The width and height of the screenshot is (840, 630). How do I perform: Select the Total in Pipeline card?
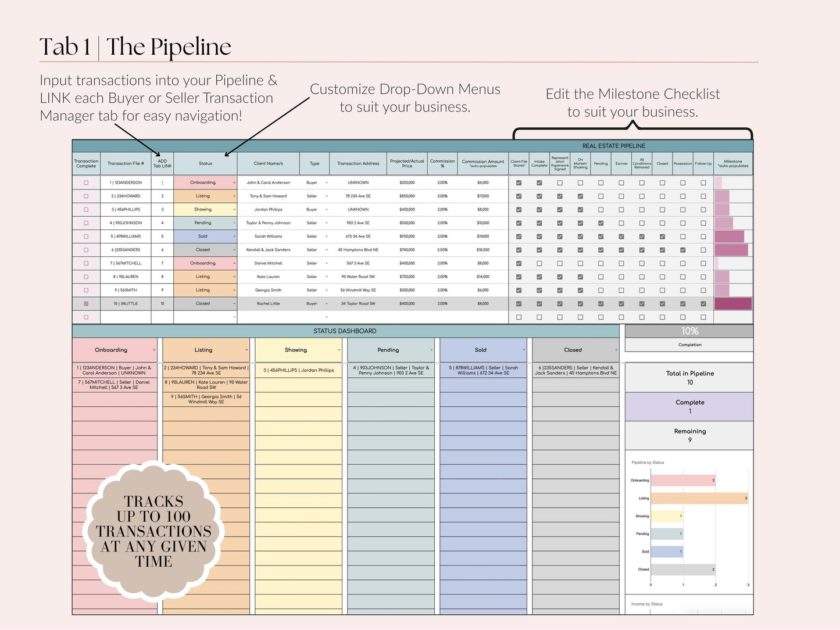[x=689, y=378]
